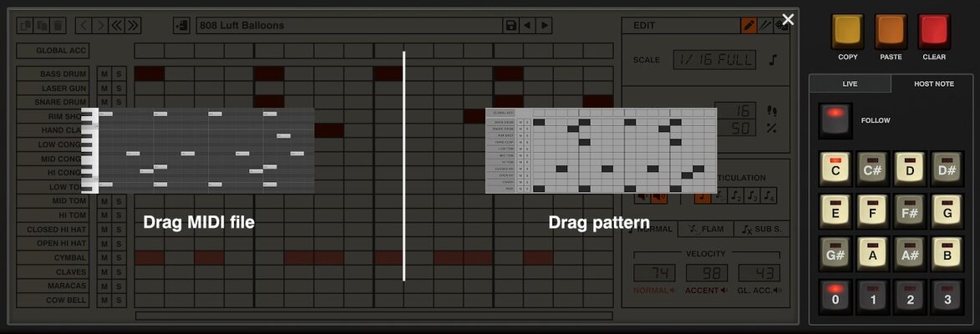Save the 808 Luft Balloons pattern
The image size is (980, 334).
510,26
